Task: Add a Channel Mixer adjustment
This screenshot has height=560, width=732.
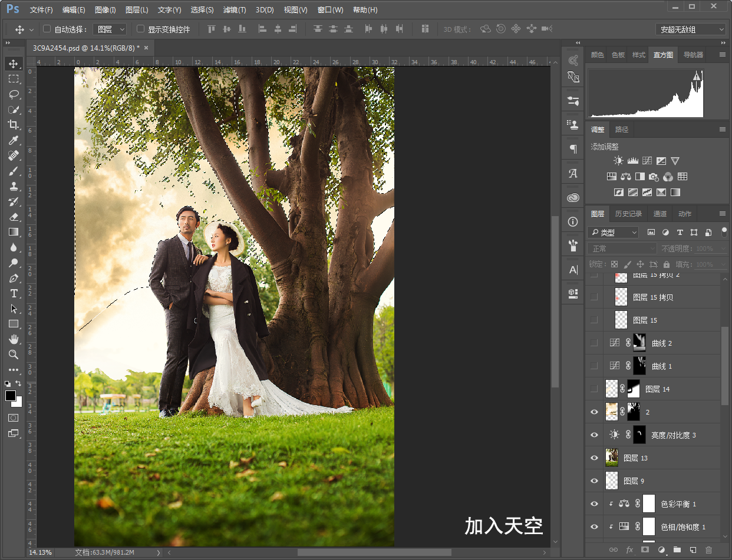Action: [x=668, y=176]
